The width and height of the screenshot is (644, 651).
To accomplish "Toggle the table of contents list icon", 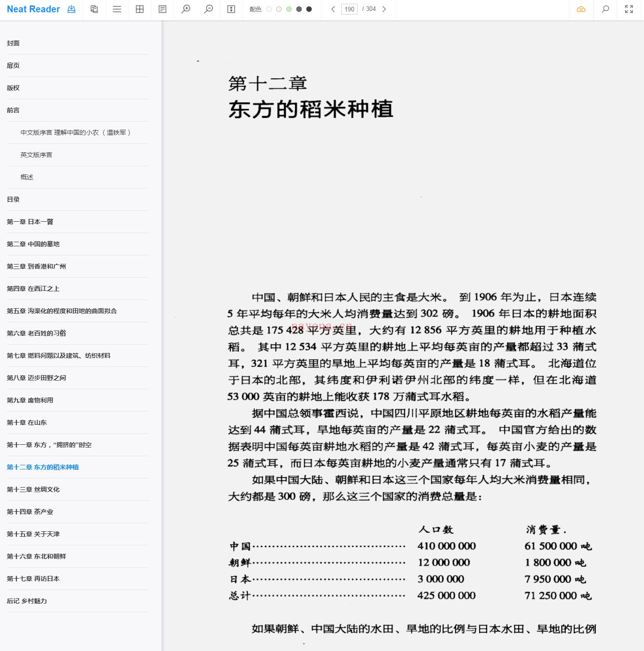I will coord(117,9).
